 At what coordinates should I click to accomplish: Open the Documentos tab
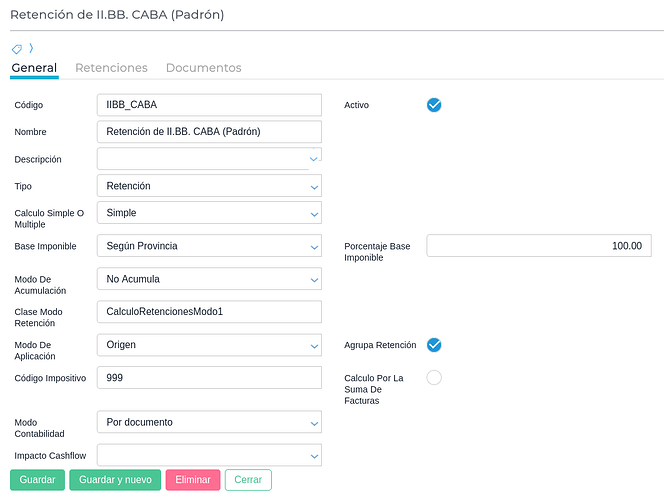[203, 68]
